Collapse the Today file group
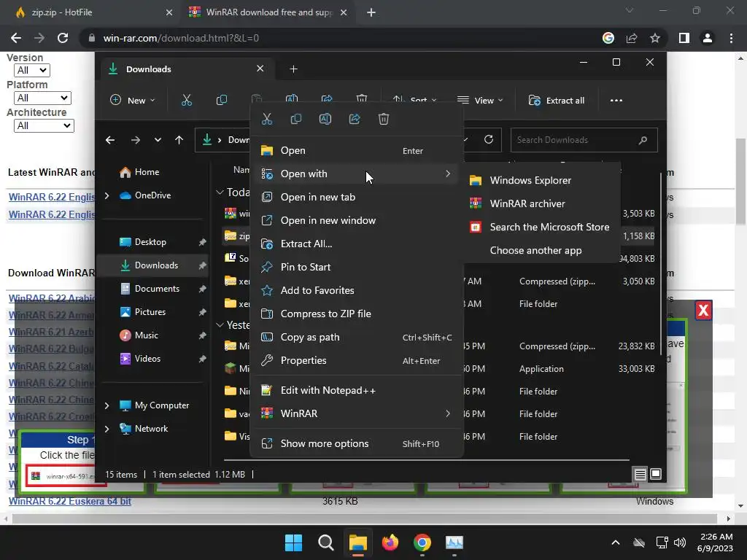The width and height of the screenshot is (747, 560). (220, 192)
